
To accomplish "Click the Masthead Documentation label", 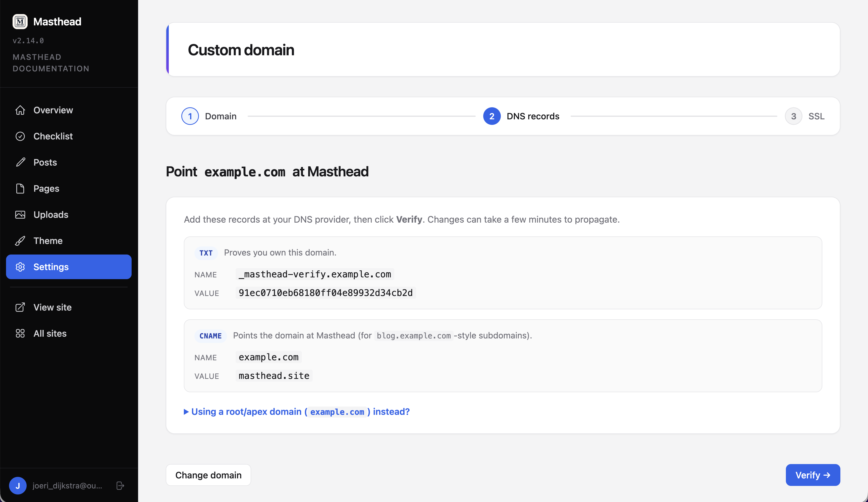I will (x=51, y=63).
